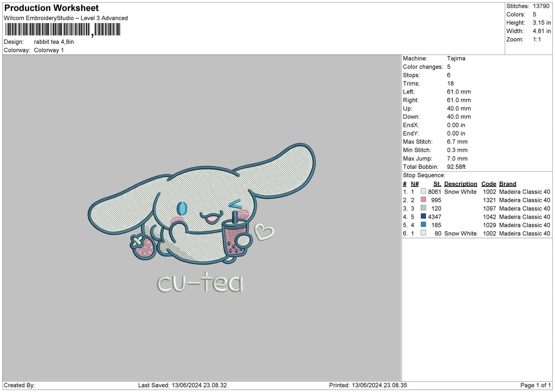
Task: Click the Max Jump value 7.0 mm
Action: [457, 159]
